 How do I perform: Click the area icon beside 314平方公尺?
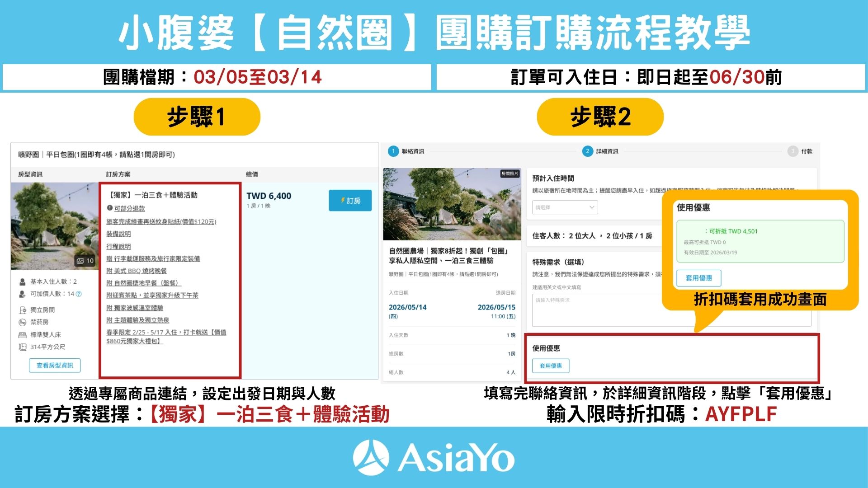pyautogui.click(x=23, y=347)
